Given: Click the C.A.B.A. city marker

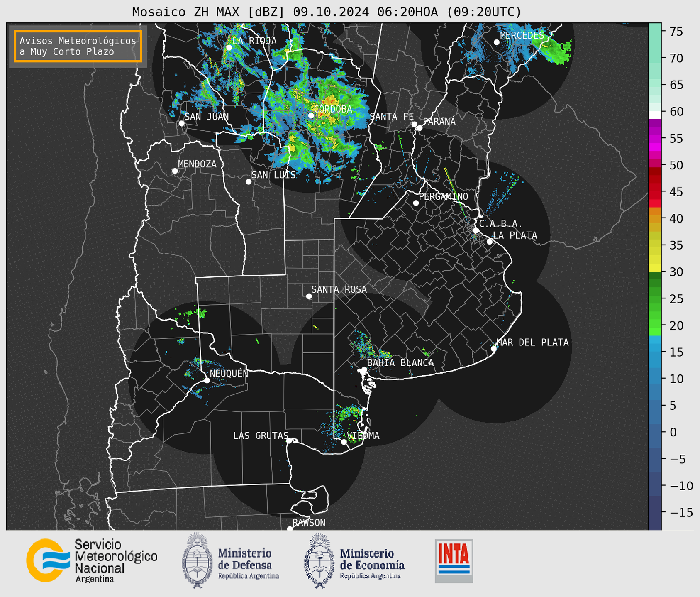Looking at the screenshot, I should click(476, 230).
